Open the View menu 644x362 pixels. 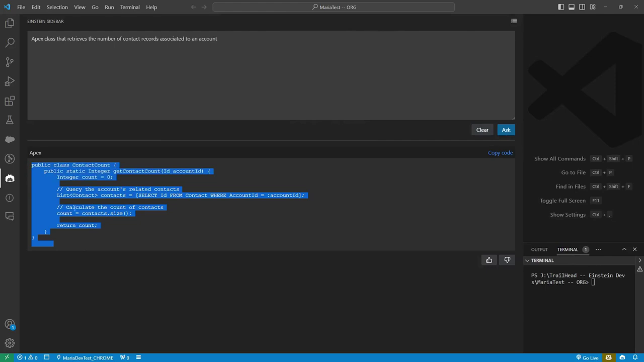(79, 7)
